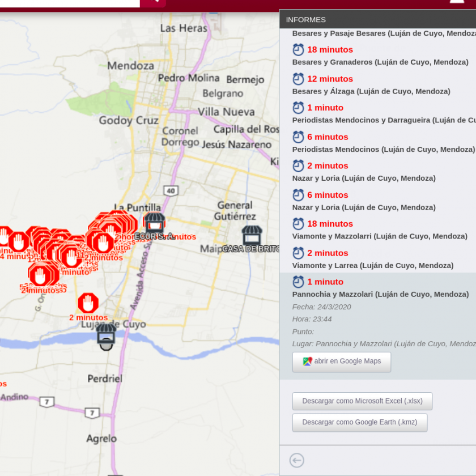Viewport: 476px width, 476px height.
Task: Open the user profile icon
Action: [x=456, y=2]
